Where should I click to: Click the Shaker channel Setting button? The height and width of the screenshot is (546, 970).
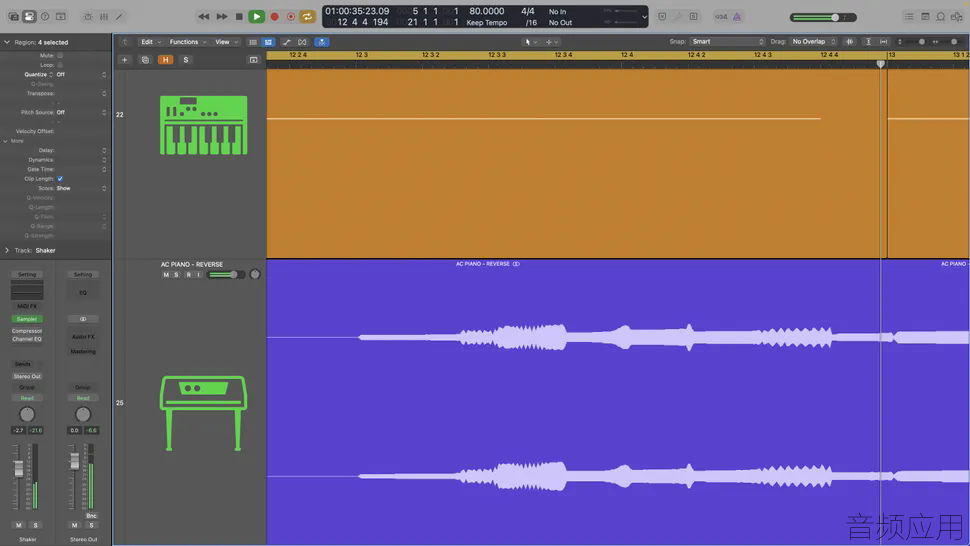click(27, 275)
